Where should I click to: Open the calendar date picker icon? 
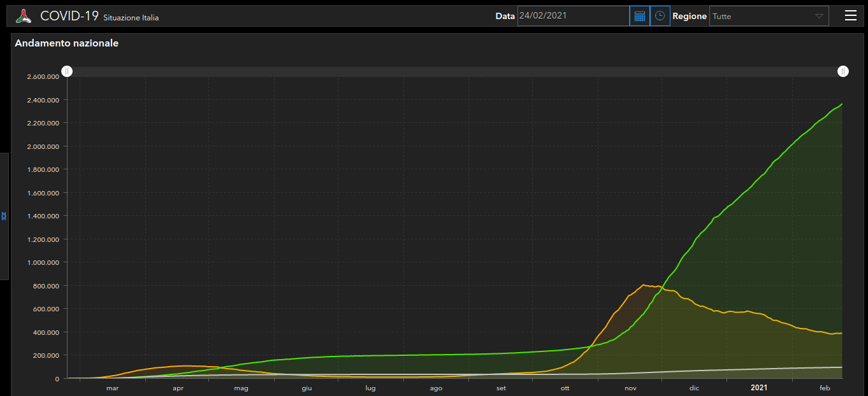[x=640, y=16]
